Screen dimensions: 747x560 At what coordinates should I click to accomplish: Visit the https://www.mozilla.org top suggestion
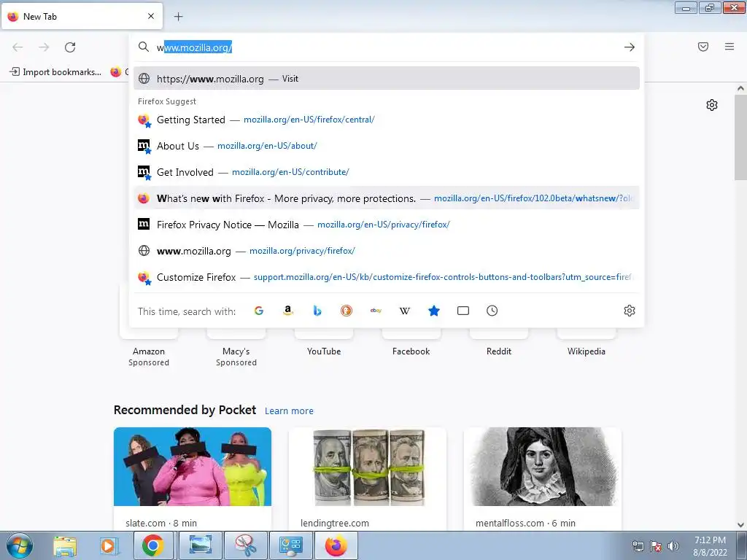coord(387,79)
